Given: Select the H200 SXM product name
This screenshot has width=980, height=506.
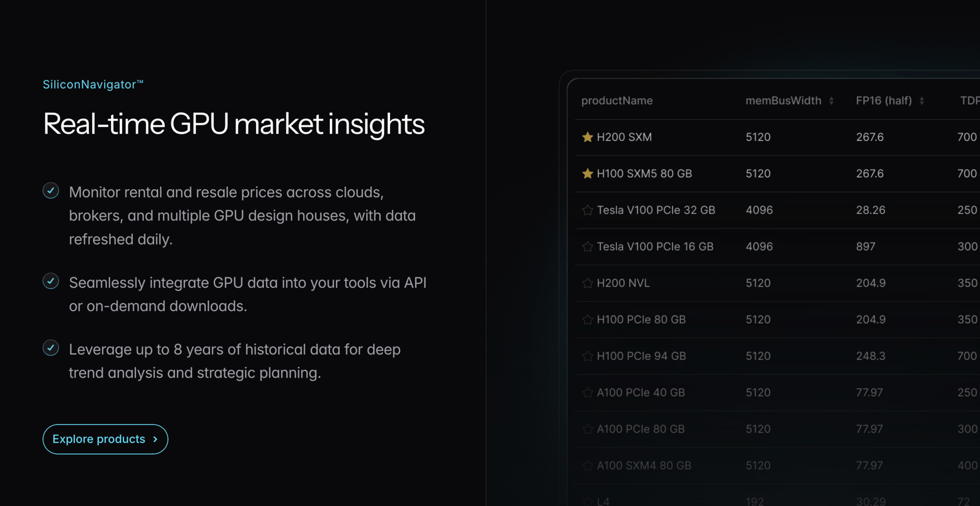Looking at the screenshot, I should (624, 137).
